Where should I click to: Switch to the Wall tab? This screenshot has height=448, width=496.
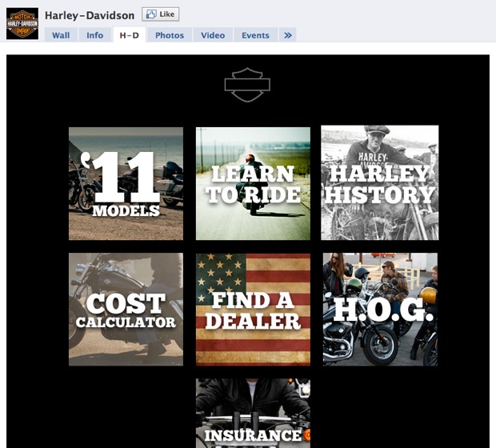(61, 35)
